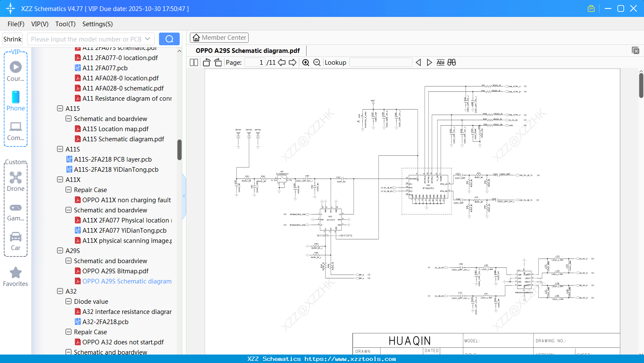Screen dimensions: 644x363
Task: Open the binoculars search tool
Action: coord(451,62)
